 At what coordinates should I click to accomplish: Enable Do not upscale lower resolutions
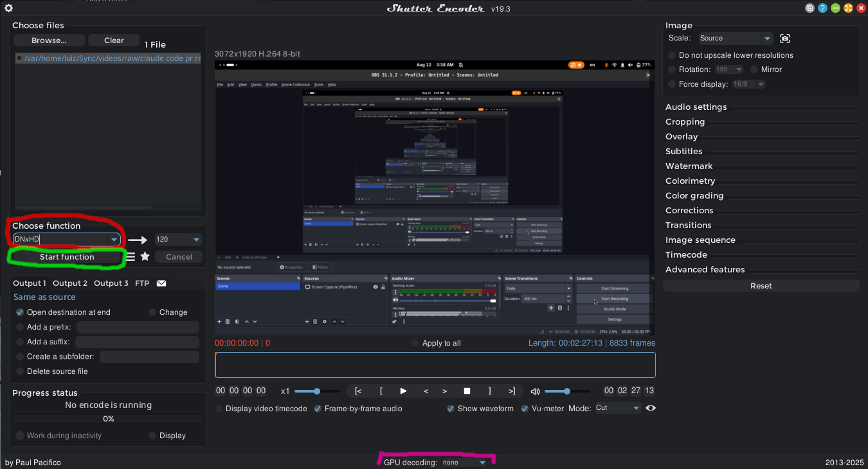pos(672,55)
